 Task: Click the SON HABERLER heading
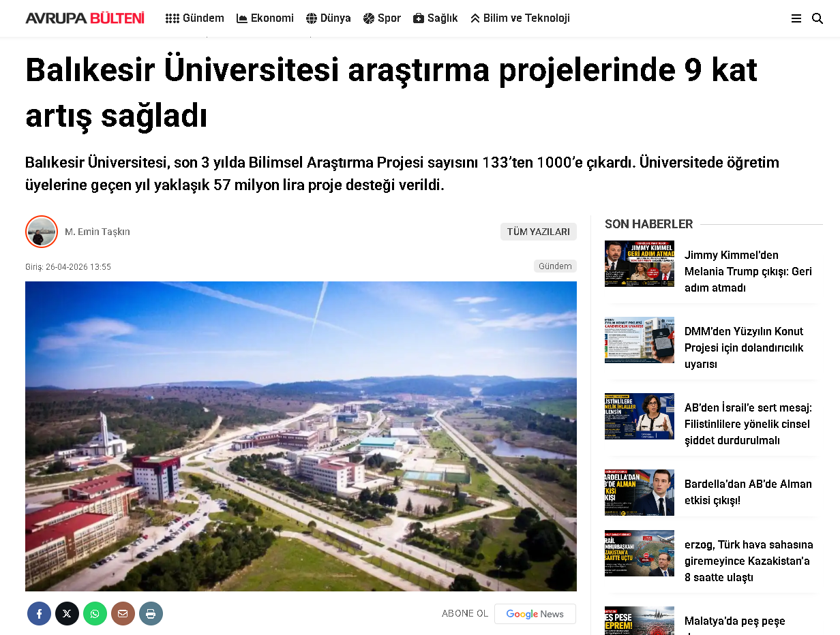click(x=648, y=224)
